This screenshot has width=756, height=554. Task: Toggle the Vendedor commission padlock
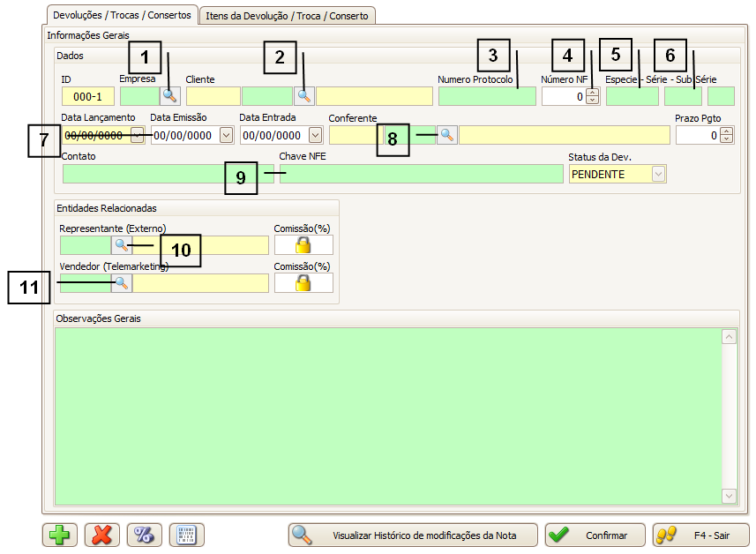(303, 282)
